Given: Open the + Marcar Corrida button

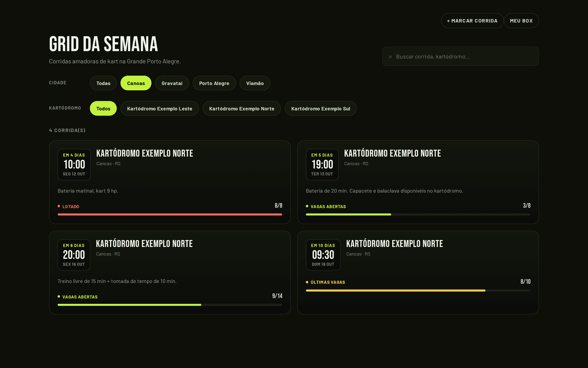Looking at the screenshot, I should [x=472, y=21].
